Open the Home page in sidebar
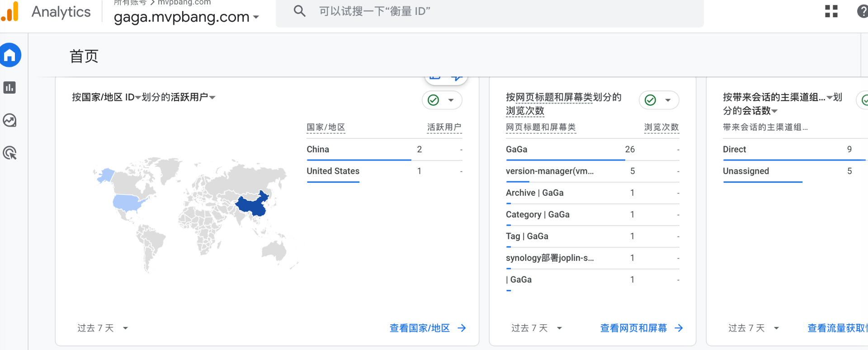Viewport: 868px width, 350px height. tap(9, 55)
